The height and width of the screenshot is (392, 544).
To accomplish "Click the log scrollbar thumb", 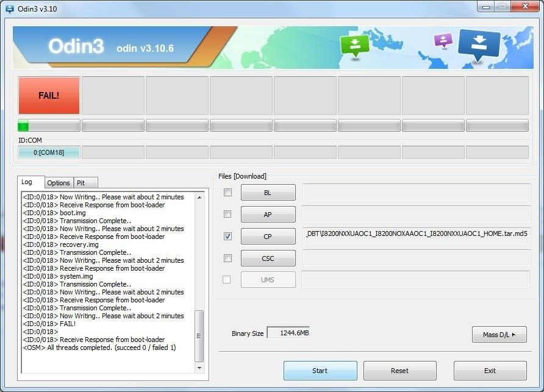I will point(199,336).
